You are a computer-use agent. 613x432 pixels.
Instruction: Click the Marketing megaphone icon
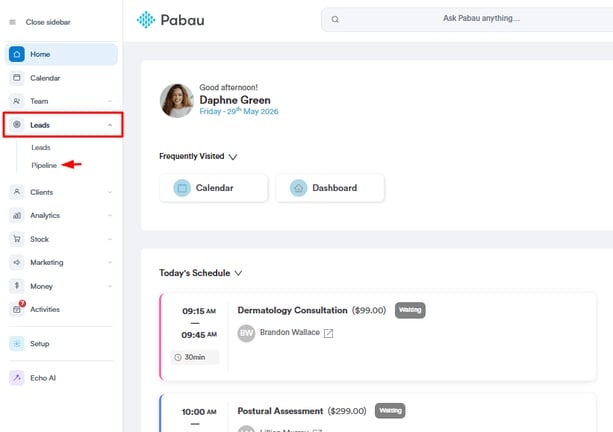17,262
